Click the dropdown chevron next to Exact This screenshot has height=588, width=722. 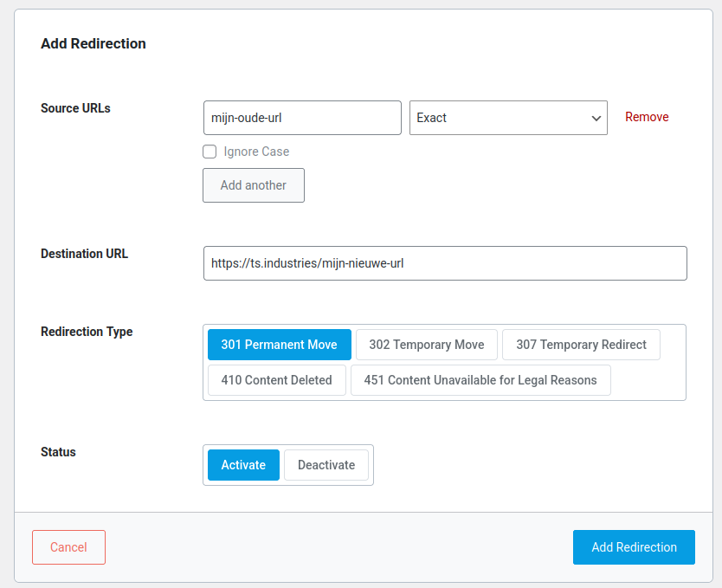pyautogui.click(x=596, y=117)
